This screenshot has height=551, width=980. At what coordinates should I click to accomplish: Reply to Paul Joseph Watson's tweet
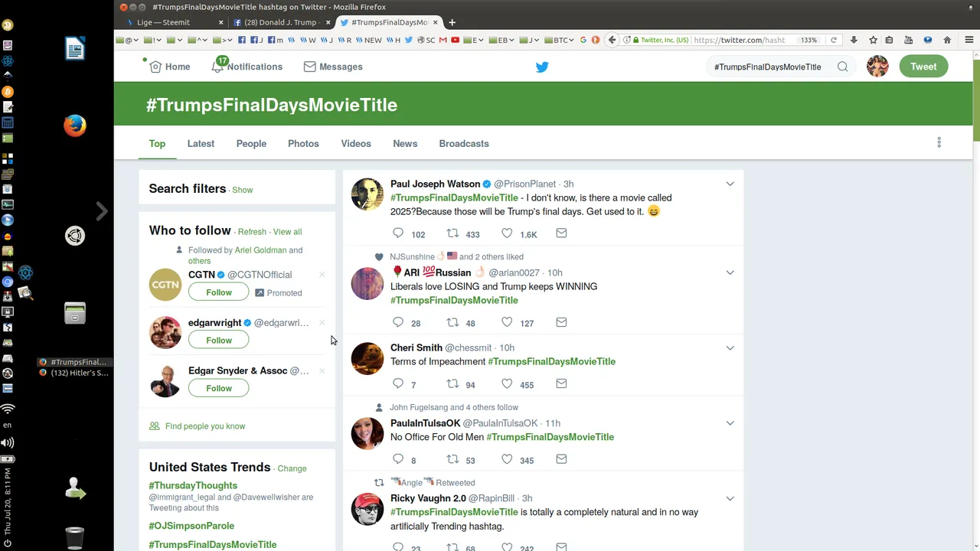click(x=397, y=233)
